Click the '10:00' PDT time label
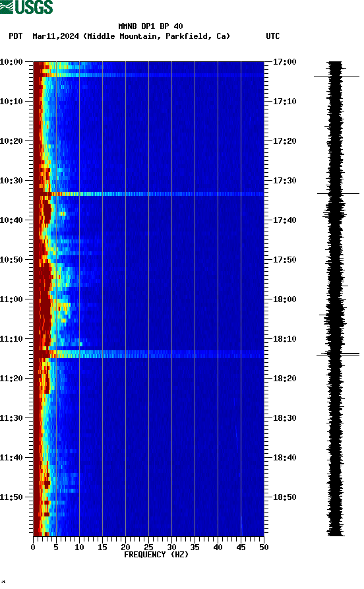This screenshot has width=364, height=589. (11, 62)
